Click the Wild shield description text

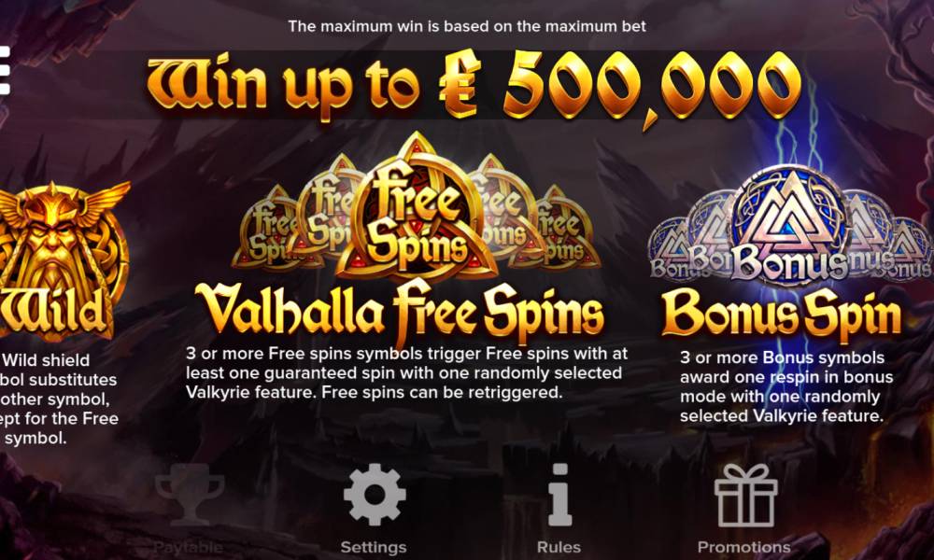[x=58, y=399]
